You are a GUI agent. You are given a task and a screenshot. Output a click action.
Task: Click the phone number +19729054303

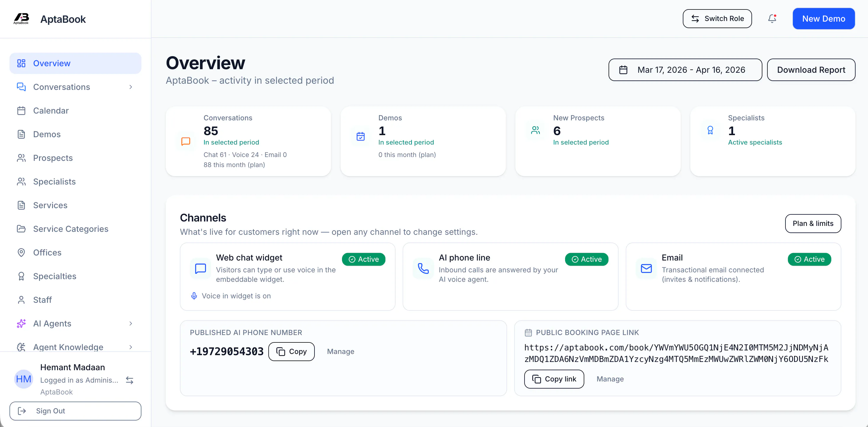tap(227, 352)
